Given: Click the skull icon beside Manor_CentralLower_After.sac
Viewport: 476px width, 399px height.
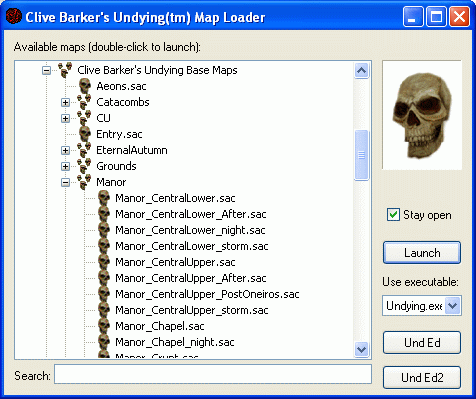Looking at the screenshot, I should (x=104, y=214).
